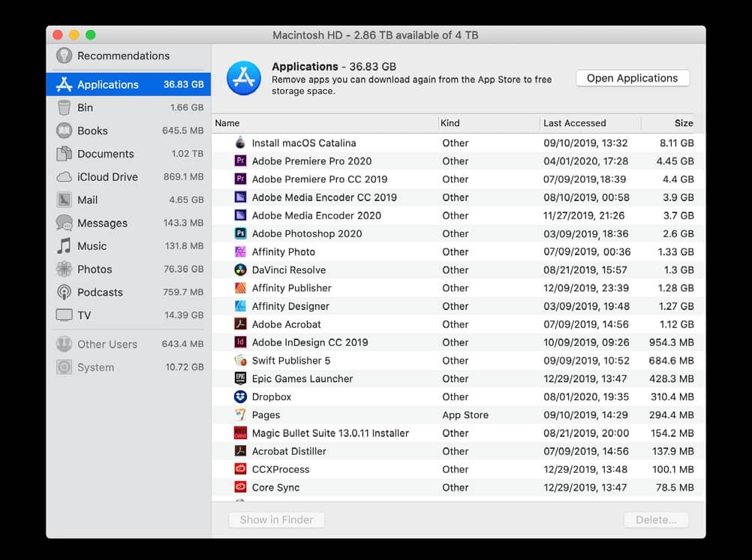
Task: Click the Affinity Designer app icon
Action: pyautogui.click(x=240, y=306)
